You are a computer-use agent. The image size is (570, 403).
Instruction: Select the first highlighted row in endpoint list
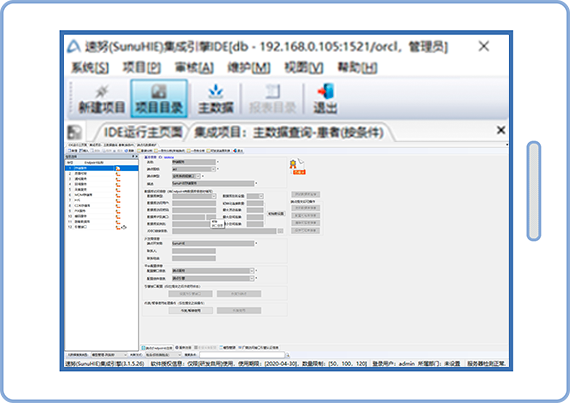point(102,168)
